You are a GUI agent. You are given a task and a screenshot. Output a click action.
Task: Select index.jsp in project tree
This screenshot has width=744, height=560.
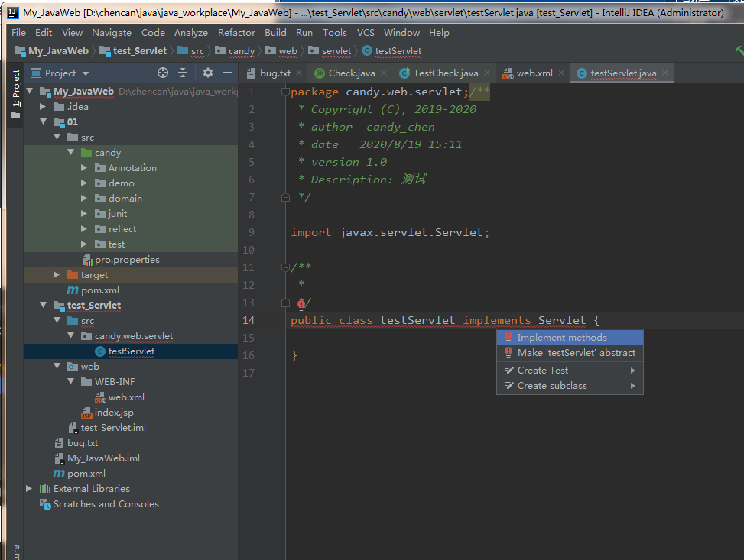coord(107,412)
